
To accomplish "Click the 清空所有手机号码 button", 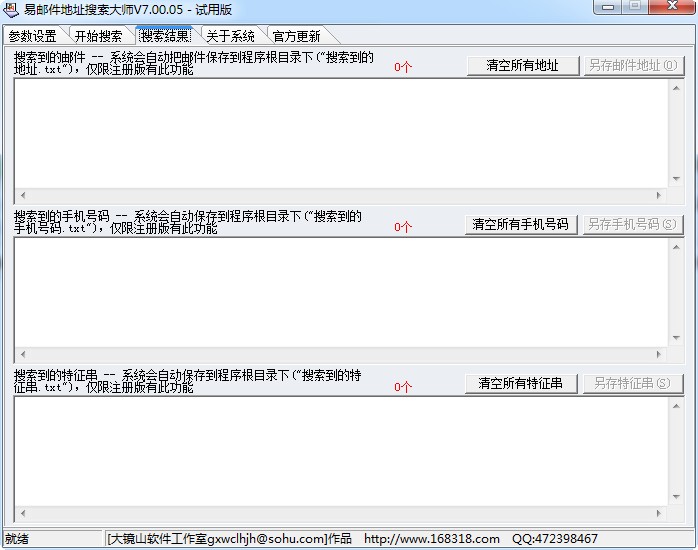I will pos(521,224).
